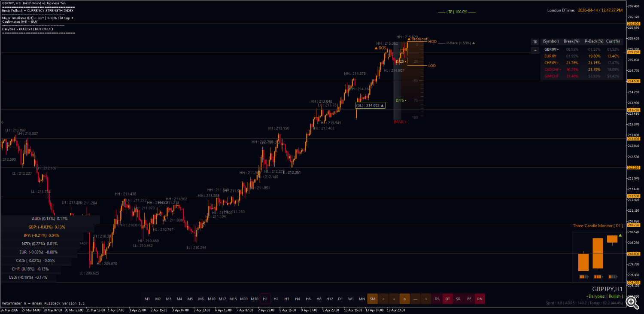This screenshot has width=644, height=314.
Task: Click the right chevron navigation control
Action: 426,299
